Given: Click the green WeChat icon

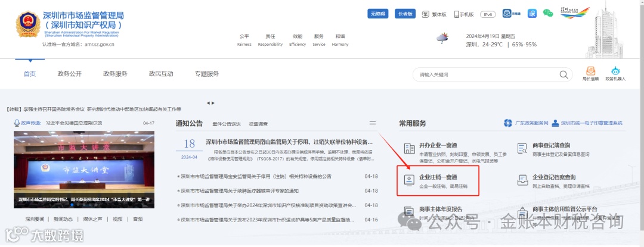Looking at the screenshot, I should click(548, 14).
